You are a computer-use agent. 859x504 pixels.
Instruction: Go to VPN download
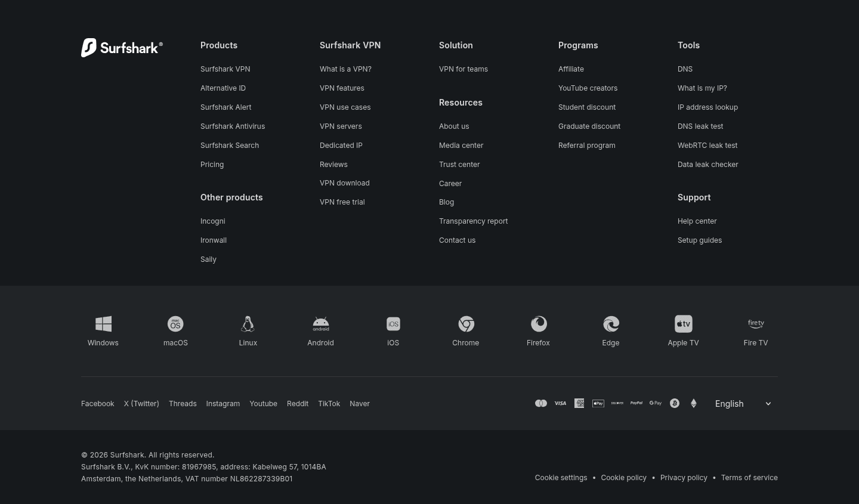click(x=344, y=183)
